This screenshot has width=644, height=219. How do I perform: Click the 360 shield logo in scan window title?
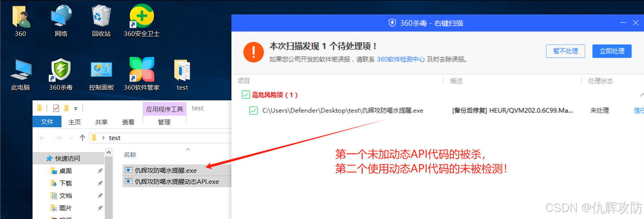coord(392,23)
